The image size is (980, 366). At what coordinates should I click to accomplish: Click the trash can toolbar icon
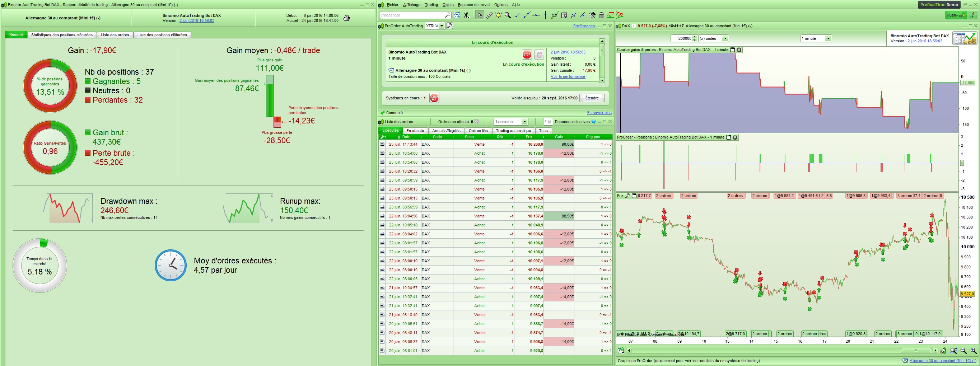[602, 15]
